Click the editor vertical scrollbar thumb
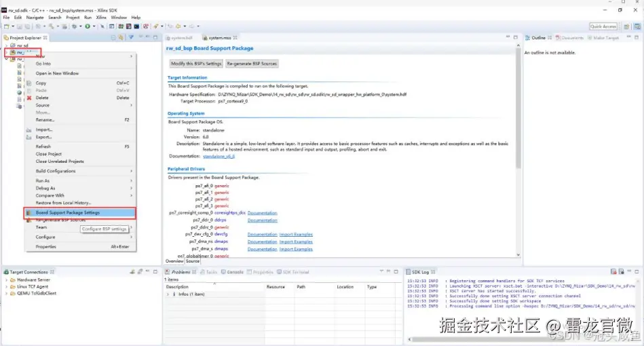The image size is (644, 346). click(518, 108)
